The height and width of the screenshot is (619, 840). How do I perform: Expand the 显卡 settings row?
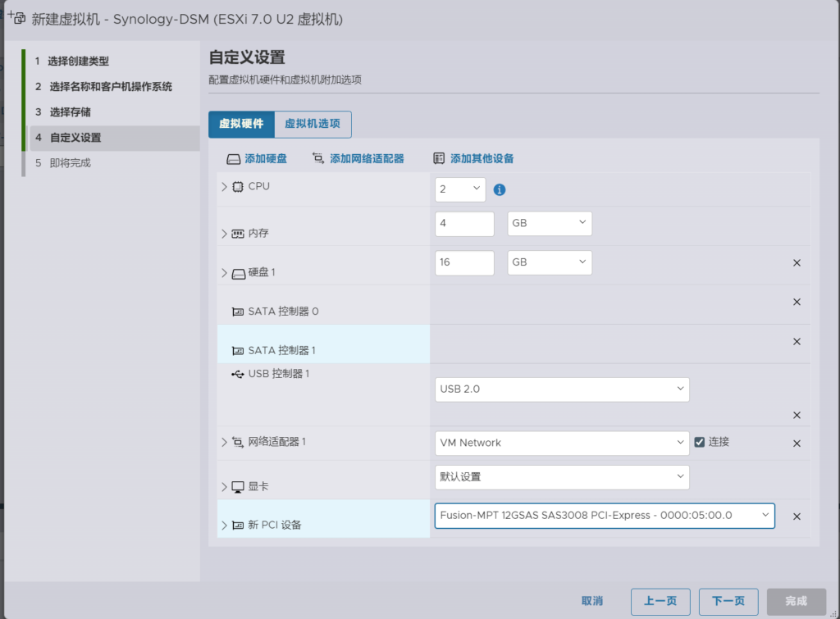point(224,487)
